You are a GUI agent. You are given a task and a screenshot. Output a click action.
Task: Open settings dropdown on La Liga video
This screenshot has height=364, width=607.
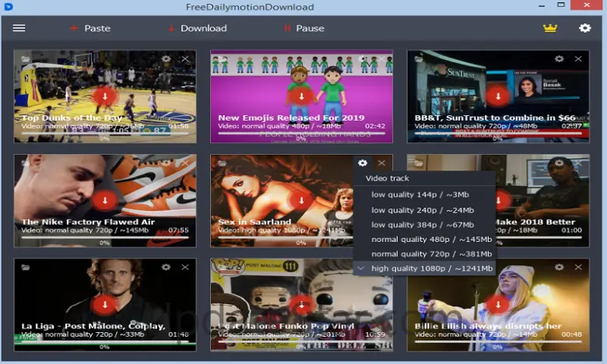tap(166, 268)
